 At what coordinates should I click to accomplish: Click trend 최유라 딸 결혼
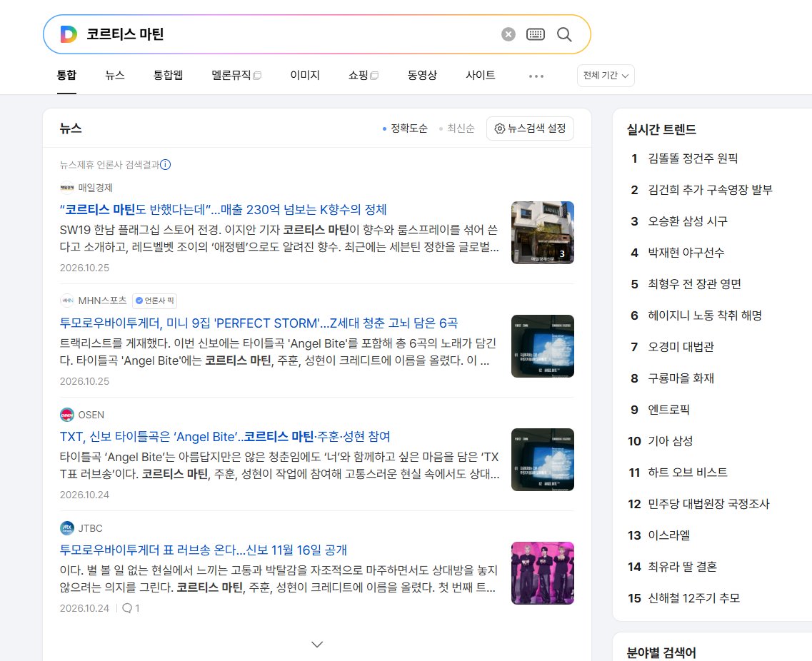(683, 567)
